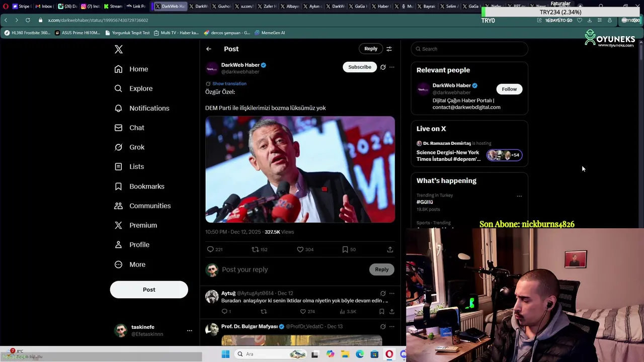
Task: Click the Search box in the right column
Action: [x=469, y=49]
